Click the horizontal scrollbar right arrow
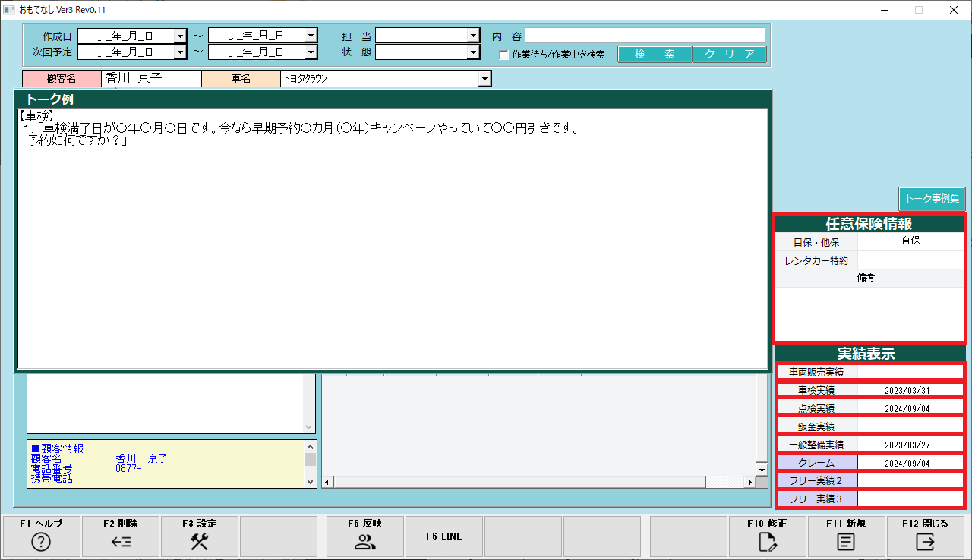 750,482
